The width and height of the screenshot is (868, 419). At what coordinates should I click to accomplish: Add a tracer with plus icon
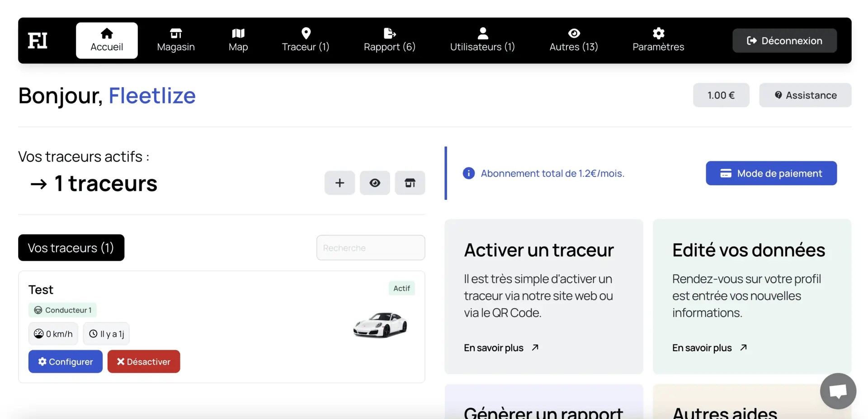340,183
